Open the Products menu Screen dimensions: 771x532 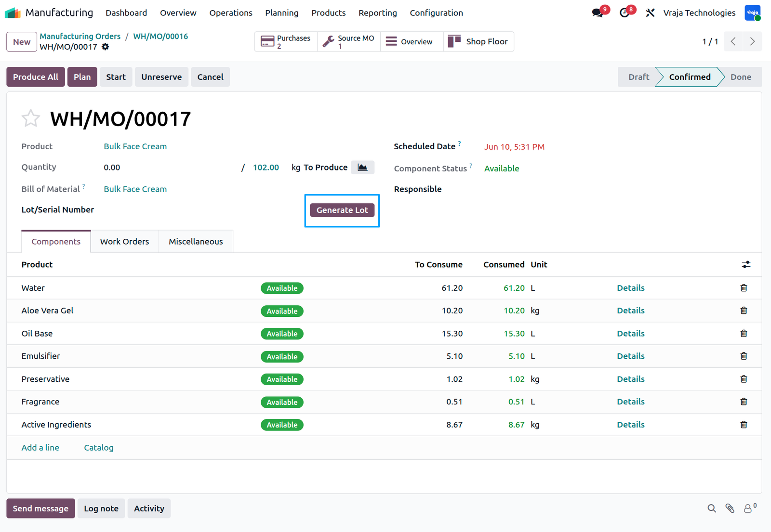point(329,13)
